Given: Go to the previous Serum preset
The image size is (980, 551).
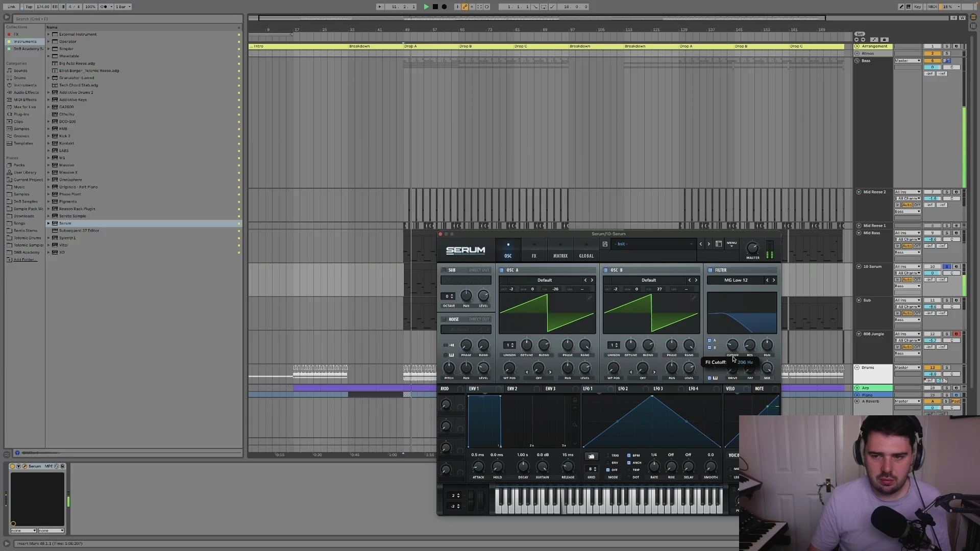Looking at the screenshot, I should pyautogui.click(x=701, y=244).
